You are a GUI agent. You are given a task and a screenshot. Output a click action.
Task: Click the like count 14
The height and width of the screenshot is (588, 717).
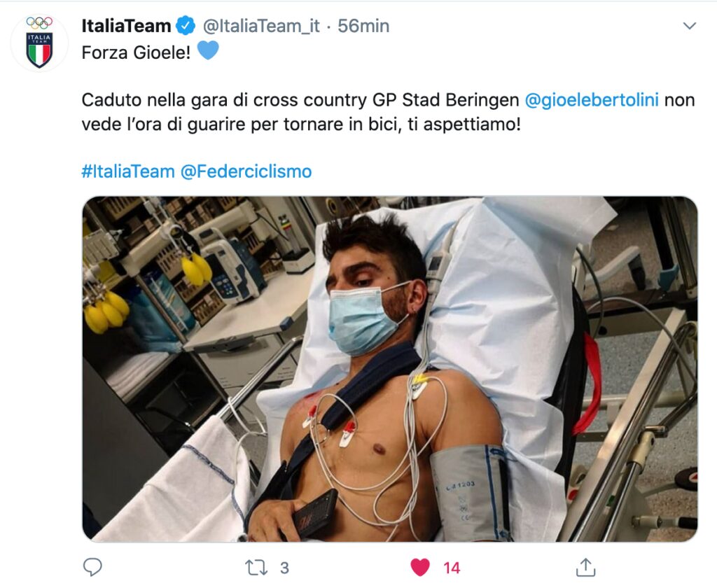[x=452, y=568]
